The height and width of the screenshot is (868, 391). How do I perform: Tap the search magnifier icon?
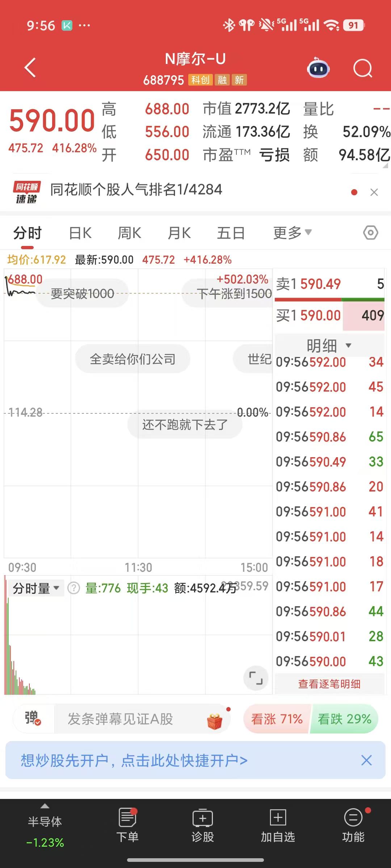[x=362, y=68]
